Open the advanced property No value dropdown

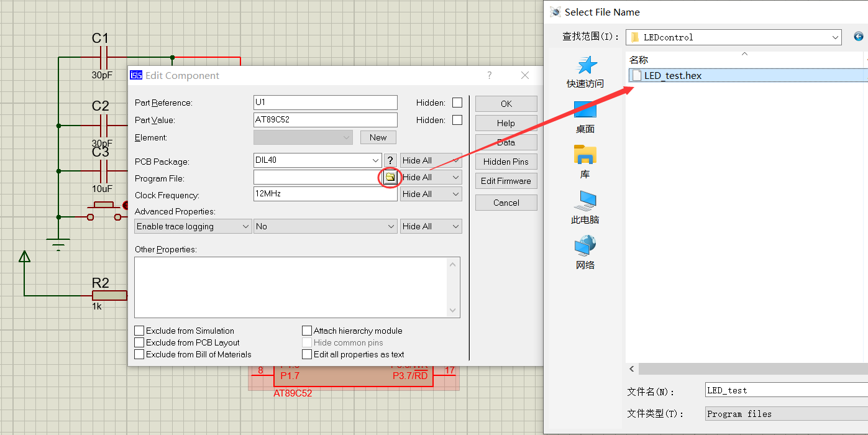(326, 226)
